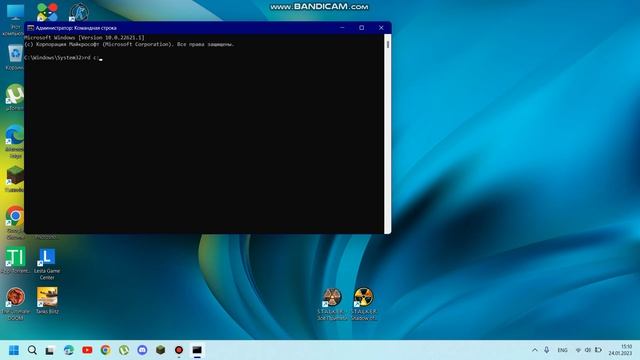Click the microphone tray icon
The image size is (640, 360).
point(547,350)
